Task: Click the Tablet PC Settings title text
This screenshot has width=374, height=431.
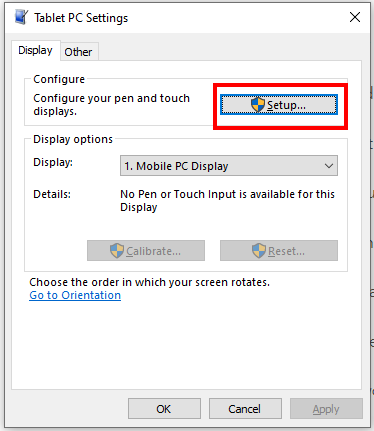Action: [x=81, y=18]
